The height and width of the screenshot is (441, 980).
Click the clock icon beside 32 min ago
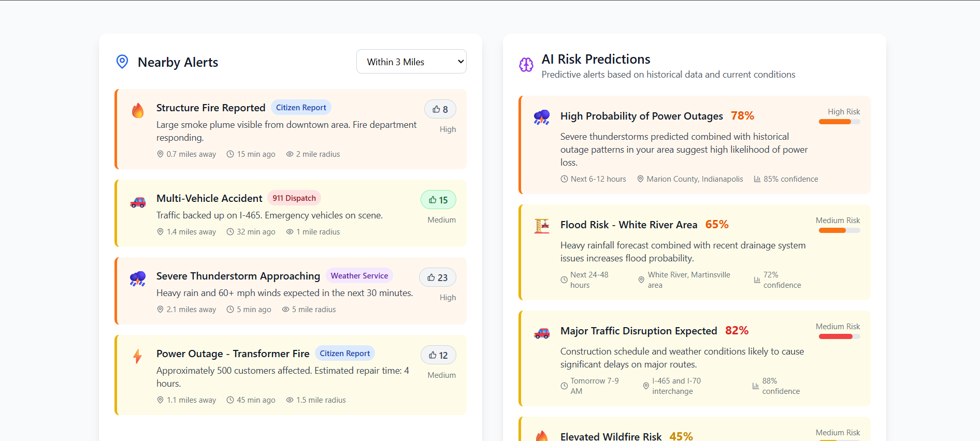tap(230, 232)
